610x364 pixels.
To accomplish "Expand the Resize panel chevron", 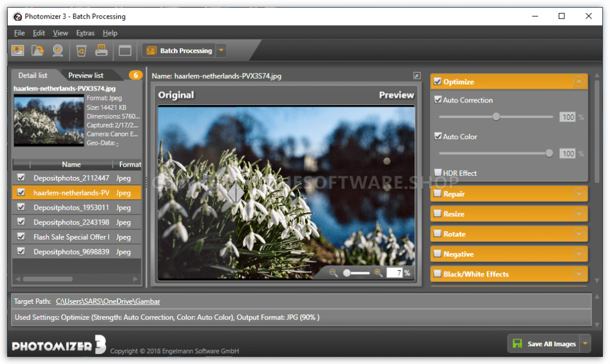I will point(579,213).
